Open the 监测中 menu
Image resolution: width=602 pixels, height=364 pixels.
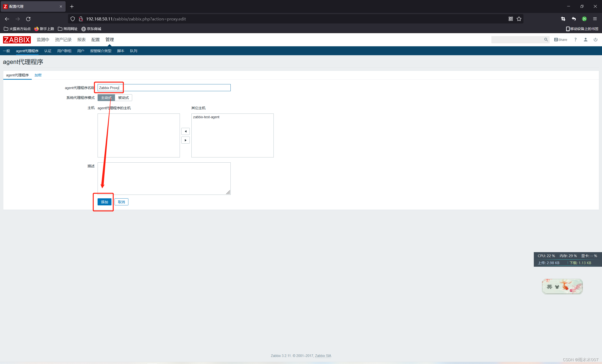click(x=43, y=39)
